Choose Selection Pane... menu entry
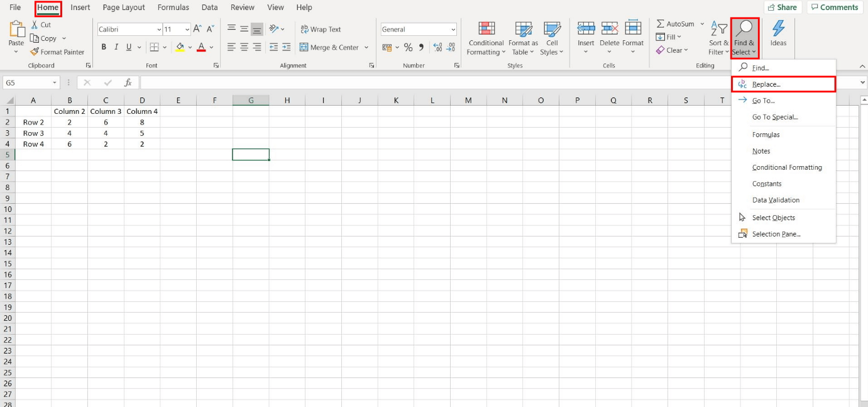 tap(784, 234)
